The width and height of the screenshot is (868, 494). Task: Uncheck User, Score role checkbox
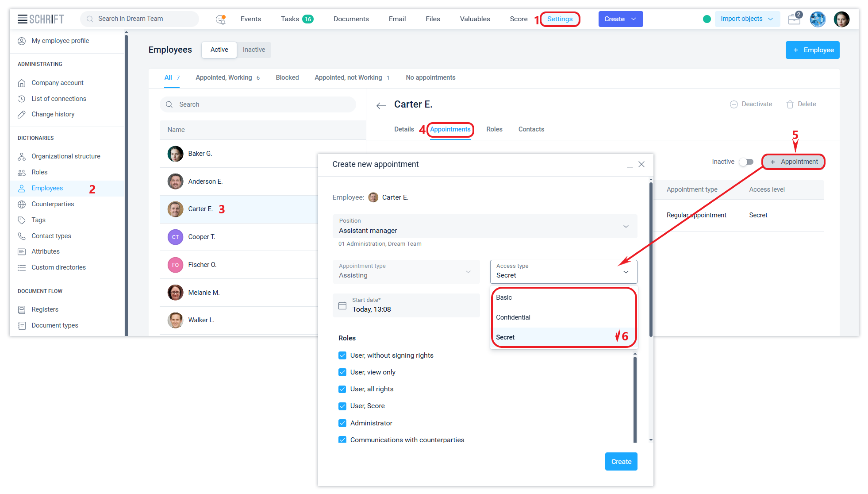[342, 406]
